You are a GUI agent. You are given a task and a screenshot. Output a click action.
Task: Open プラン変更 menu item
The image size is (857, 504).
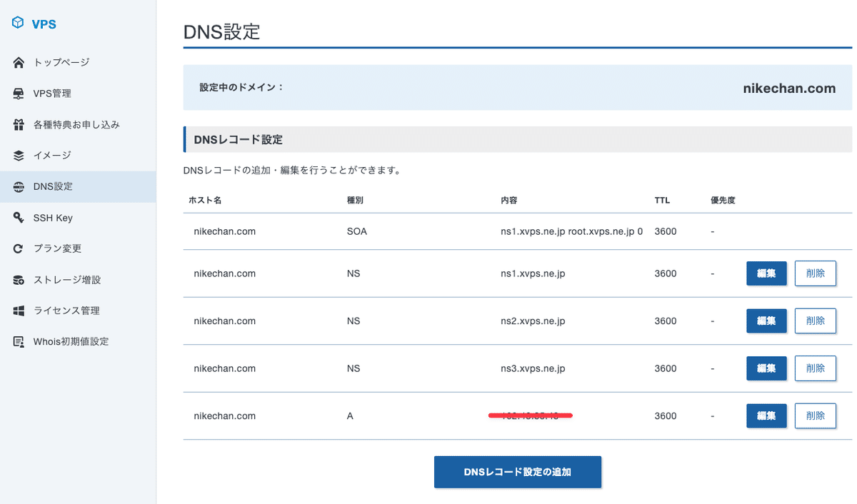[78, 248]
